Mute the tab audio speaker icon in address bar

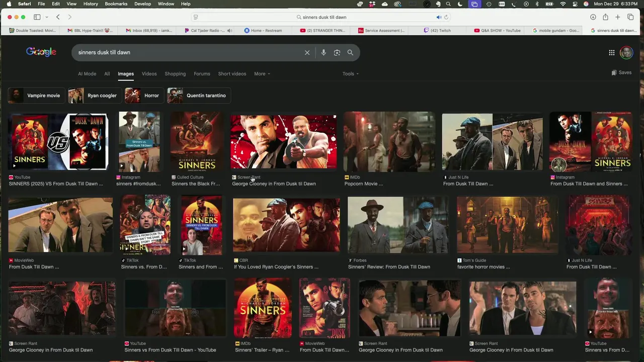[x=439, y=17]
